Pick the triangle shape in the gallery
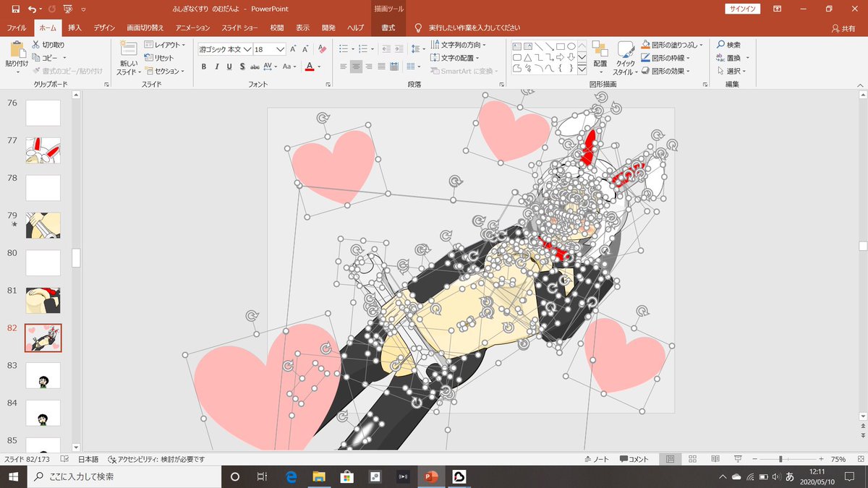The width and height of the screenshot is (868, 488). point(528,58)
